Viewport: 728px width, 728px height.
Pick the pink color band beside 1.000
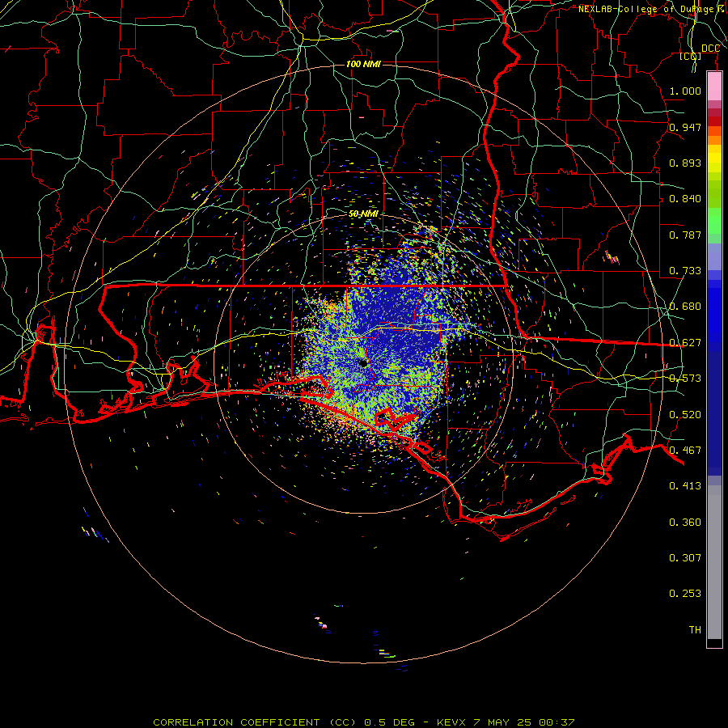point(714,87)
